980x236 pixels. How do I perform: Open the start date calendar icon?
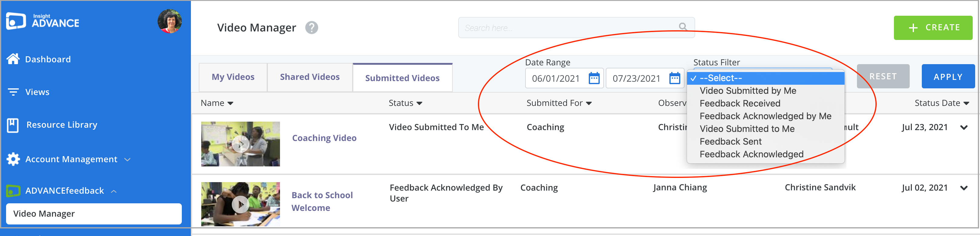tap(594, 78)
